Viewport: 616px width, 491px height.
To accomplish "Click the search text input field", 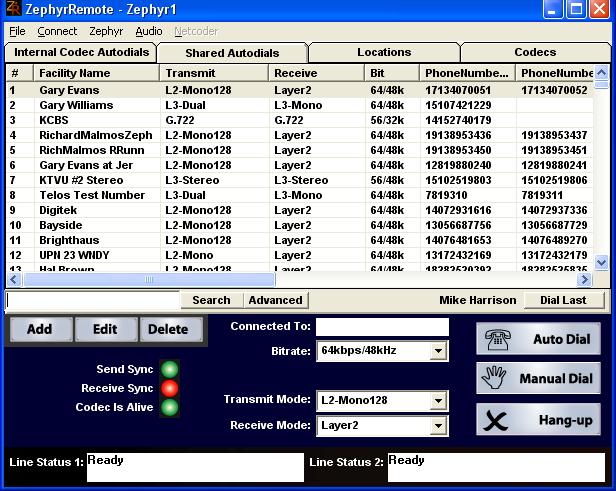I will [93, 300].
